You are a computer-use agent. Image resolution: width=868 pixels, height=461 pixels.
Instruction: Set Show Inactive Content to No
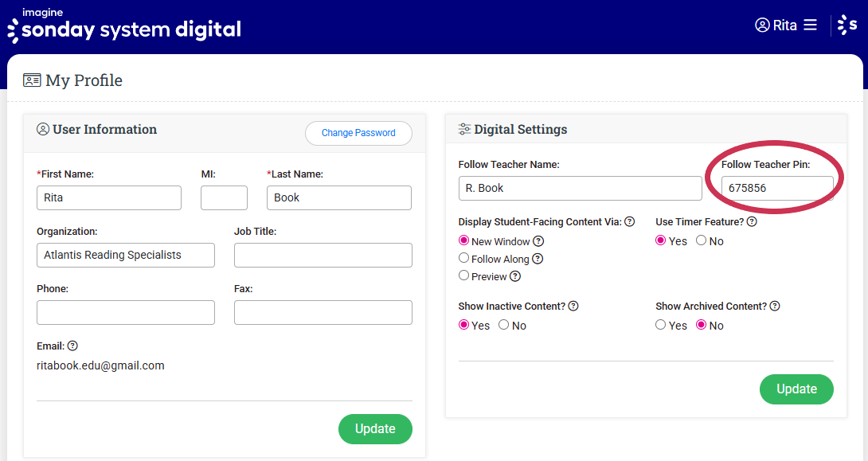pos(503,325)
